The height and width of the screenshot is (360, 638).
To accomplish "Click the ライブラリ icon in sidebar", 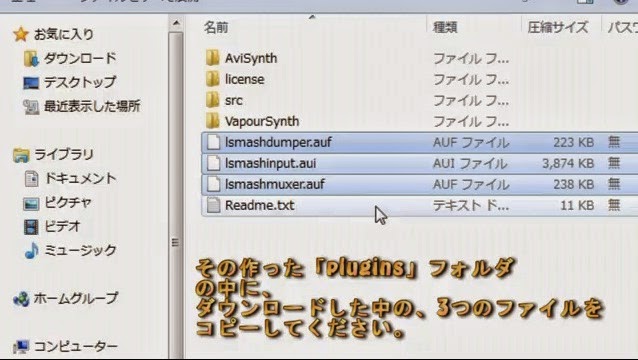I will tap(21, 155).
